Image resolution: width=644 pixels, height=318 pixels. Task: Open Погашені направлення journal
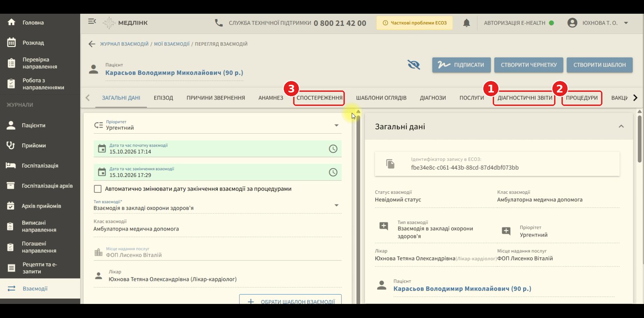[40, 247]
